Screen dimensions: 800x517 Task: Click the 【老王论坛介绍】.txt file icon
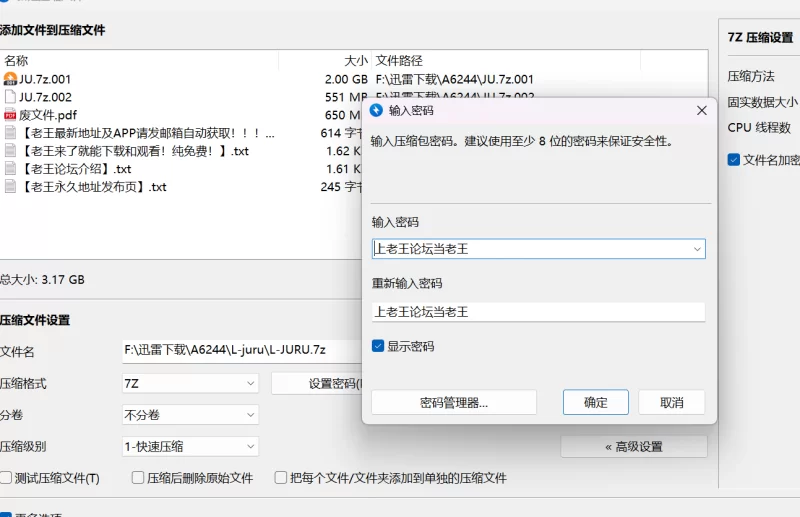[x=10, y=169]
